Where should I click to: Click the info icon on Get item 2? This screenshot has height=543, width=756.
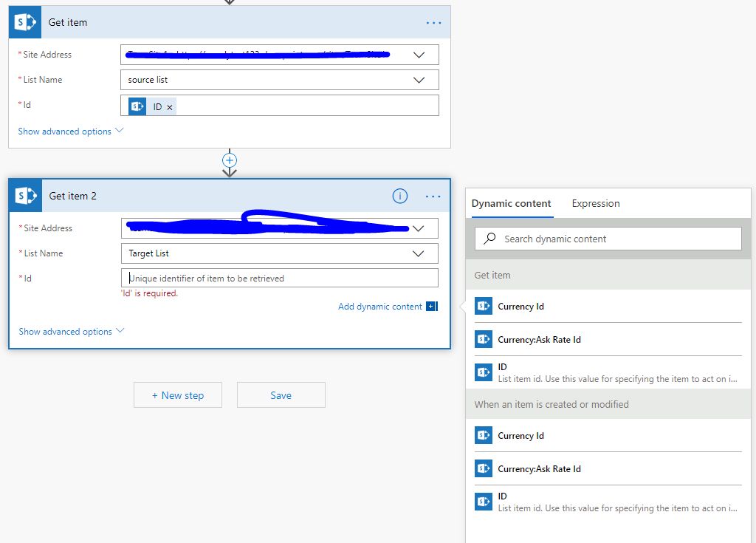tap(399, 196)
